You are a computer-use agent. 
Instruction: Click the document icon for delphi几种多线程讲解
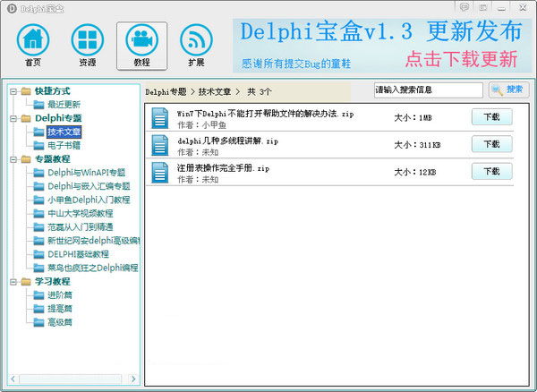tap(160, 145)
